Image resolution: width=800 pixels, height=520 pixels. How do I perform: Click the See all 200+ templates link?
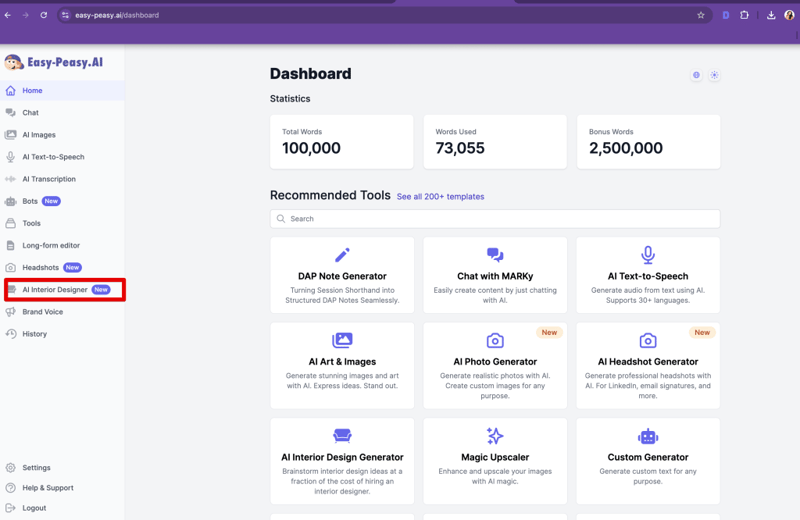tap(440, 197)
